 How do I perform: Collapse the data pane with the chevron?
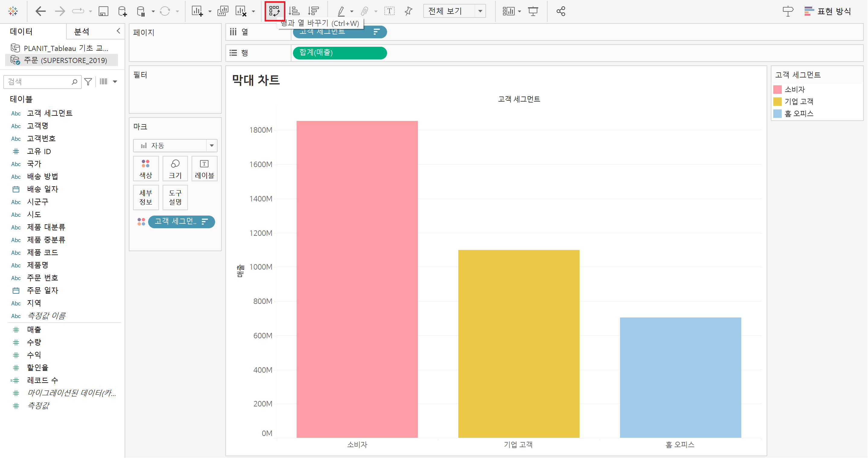point(118,31)
